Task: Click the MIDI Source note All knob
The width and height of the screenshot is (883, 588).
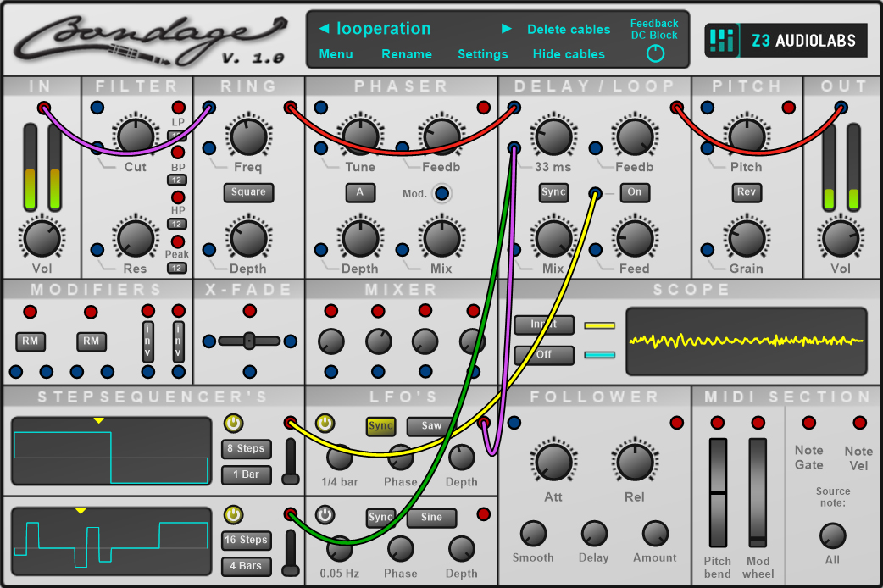Action: click(x=832, y=535)
